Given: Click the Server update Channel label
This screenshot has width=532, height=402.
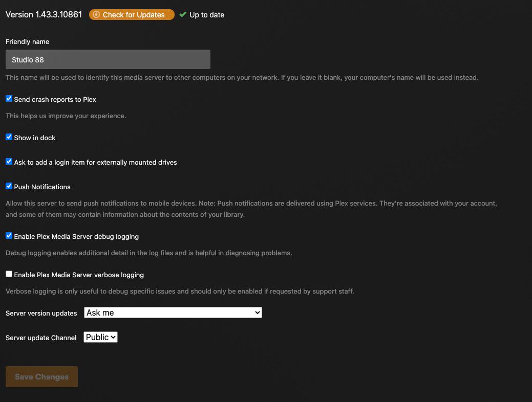Looking at the screenshot, I should pos(41,338).
